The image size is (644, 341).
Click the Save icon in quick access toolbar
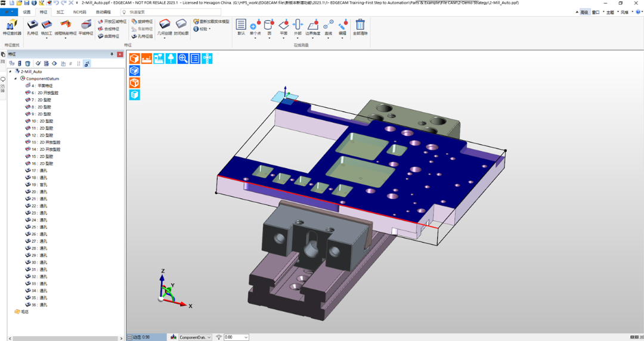click(27, 3)
